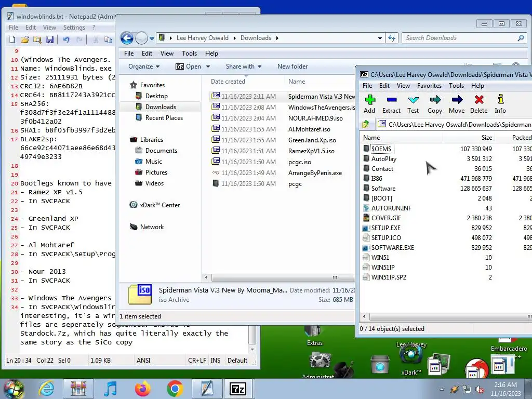Click the Undo icon in Notepad2
The image size is (532, 399).
[66, 39]
